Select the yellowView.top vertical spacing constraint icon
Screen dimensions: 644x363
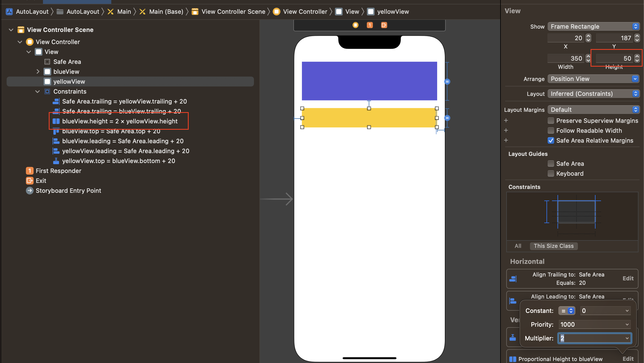56,161
